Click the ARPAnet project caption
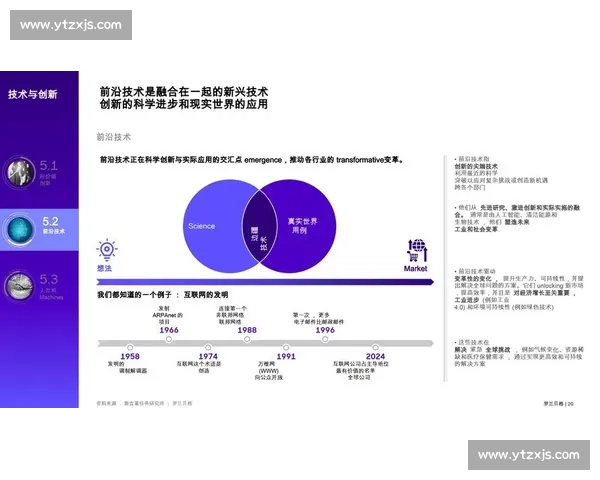The height and width of the screenshot is (480, 600). coord(167,315)
